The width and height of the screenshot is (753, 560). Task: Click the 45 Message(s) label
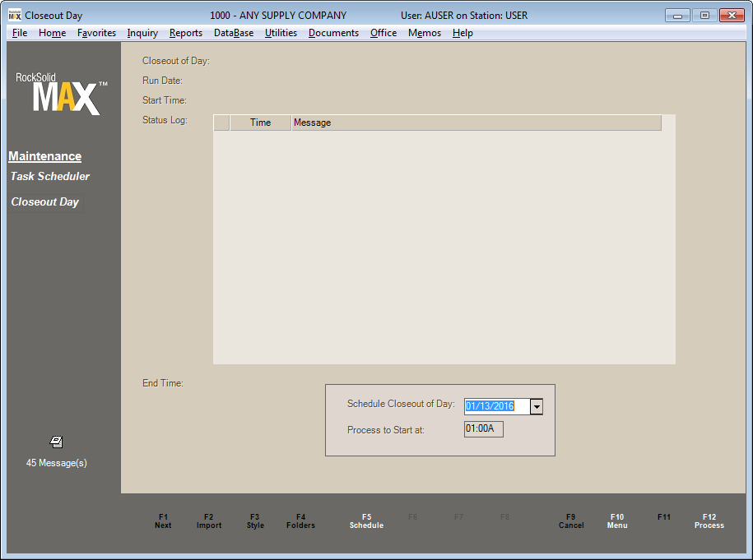tap(56, 463)
